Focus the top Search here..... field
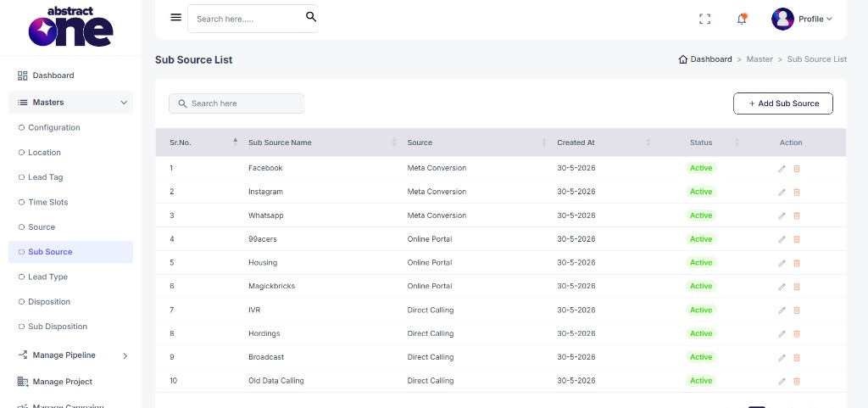 (253, 19)
